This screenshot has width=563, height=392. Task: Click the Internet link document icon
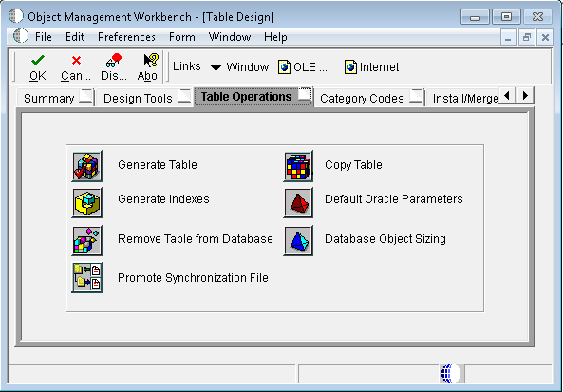(350, 67)
